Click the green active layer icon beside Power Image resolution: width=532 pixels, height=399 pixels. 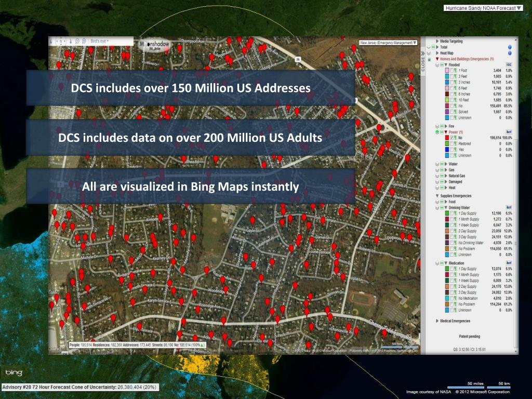pos(437,132)
